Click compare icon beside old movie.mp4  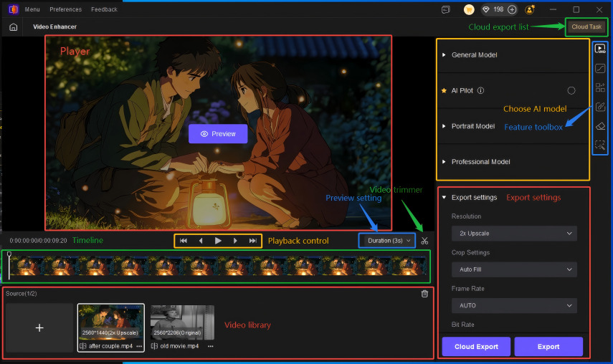click(x=154, y=346)
